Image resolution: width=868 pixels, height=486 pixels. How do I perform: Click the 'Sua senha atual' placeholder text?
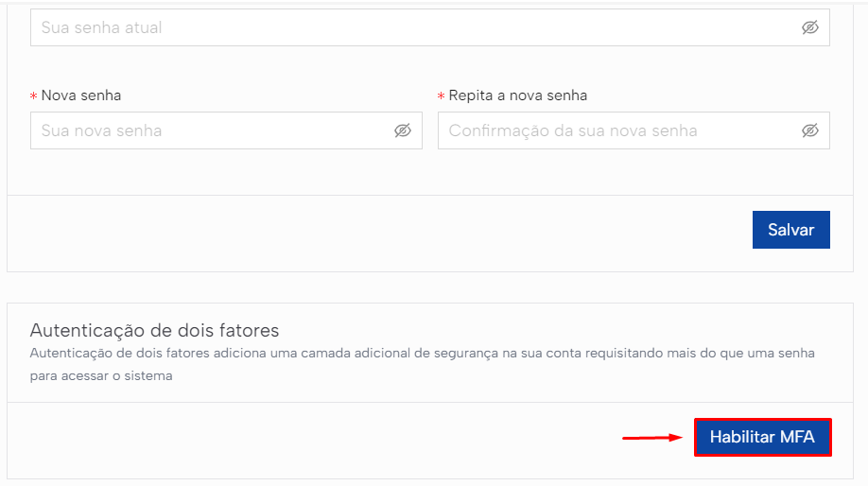[101, 27]
